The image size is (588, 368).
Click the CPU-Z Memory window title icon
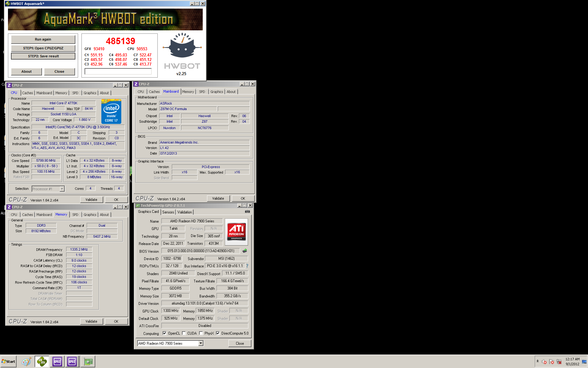point(9,207)
